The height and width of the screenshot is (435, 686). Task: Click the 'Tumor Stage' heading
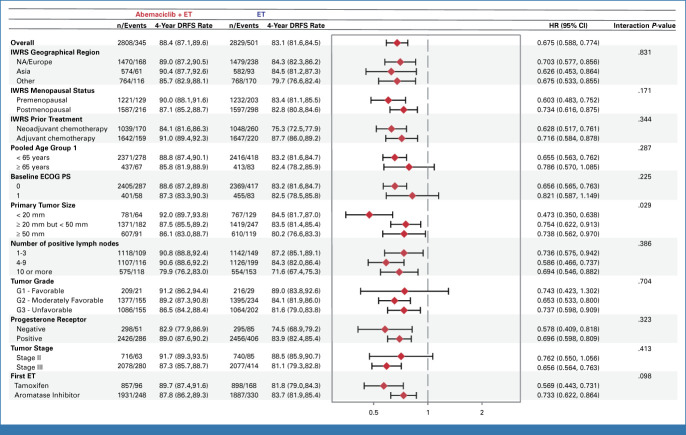[x=32, y=348]
